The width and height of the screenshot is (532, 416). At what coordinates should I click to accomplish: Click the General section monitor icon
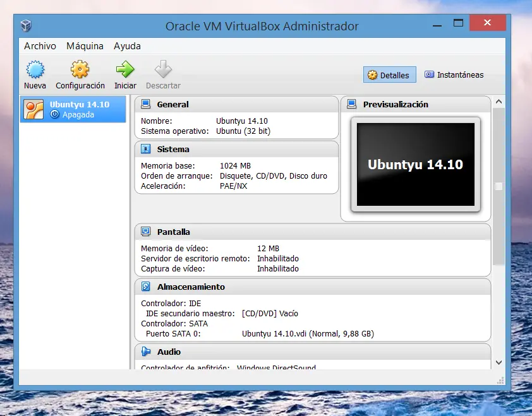coord(145,104)
